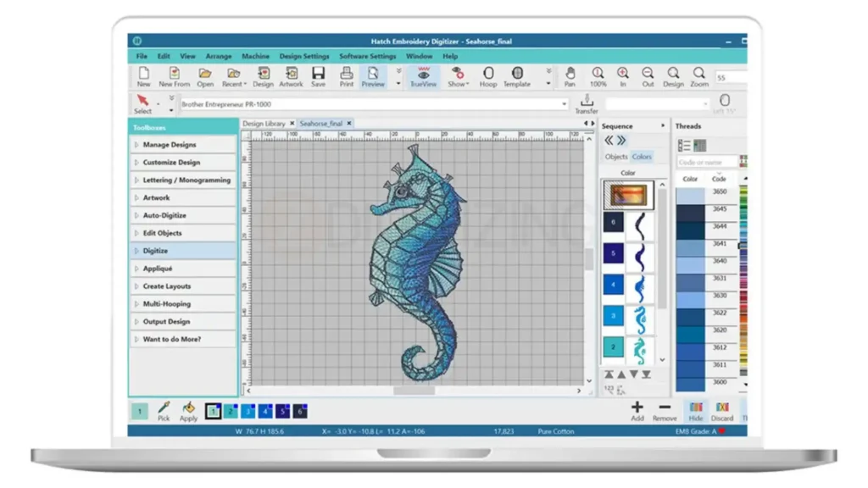
Task: Expand the Auto-Digitize toolbox
Action: [183, 215]
